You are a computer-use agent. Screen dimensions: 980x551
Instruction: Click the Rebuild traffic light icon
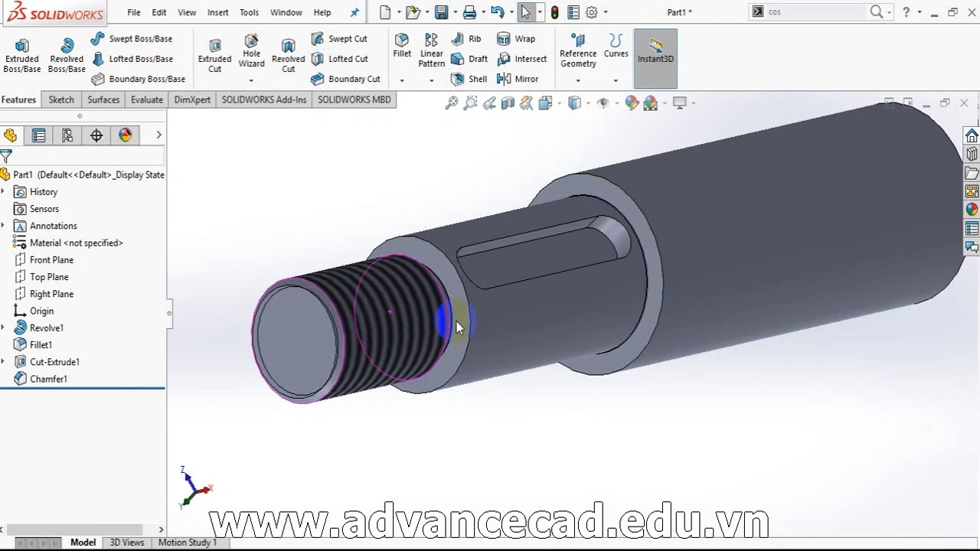click(x=554, y=12)
